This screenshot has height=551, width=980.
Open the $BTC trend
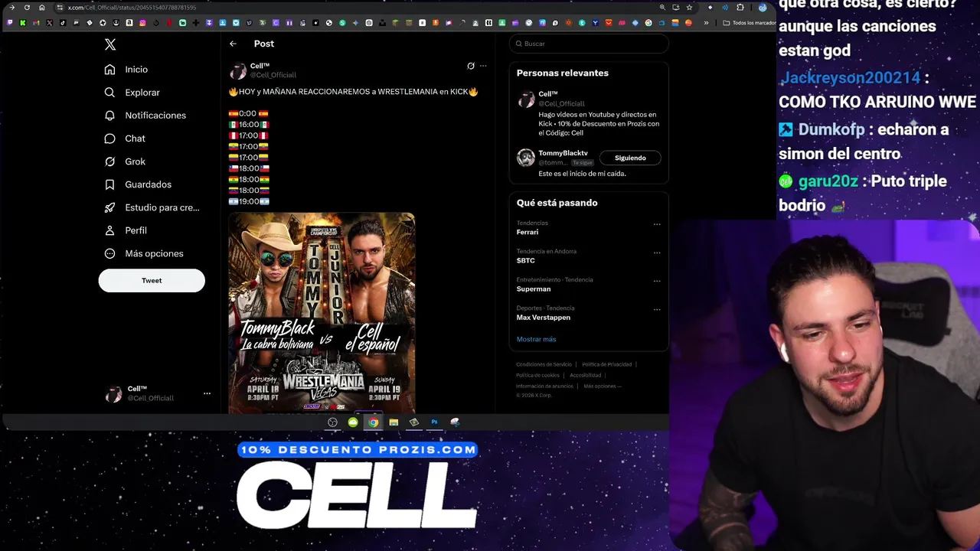click(x=526, y=260)
